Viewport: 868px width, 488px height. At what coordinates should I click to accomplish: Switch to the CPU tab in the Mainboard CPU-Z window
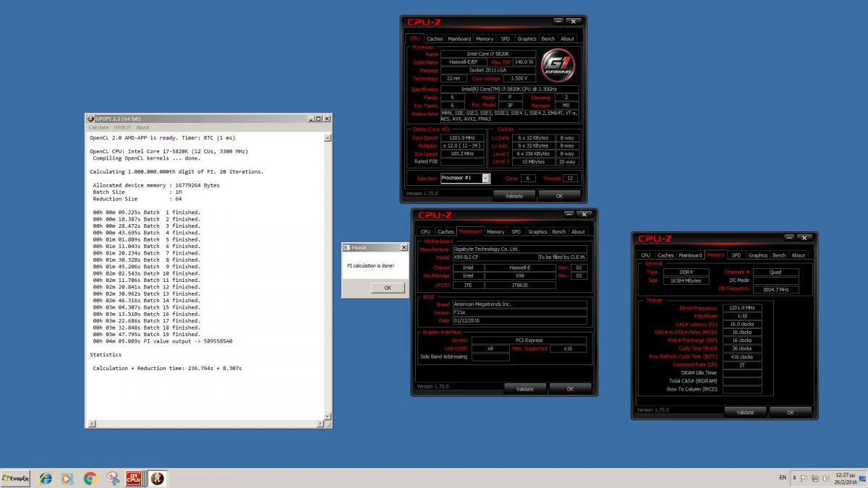425,232
